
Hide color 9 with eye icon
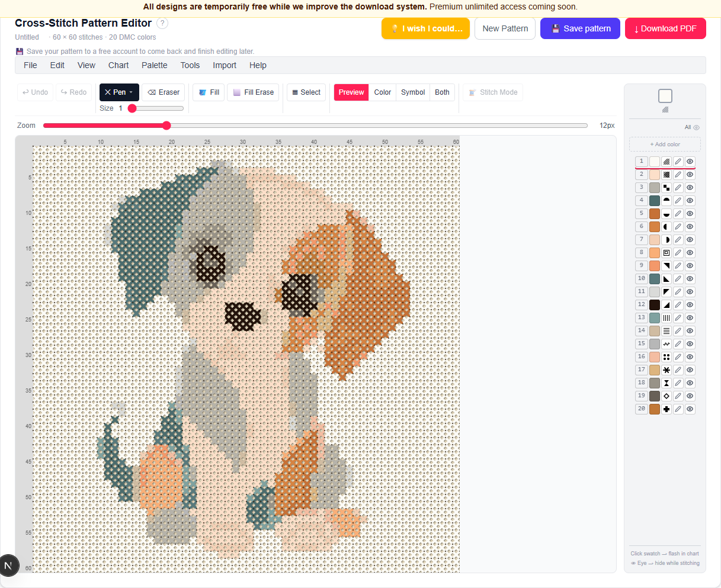pyautogui.click(x=690, y=266)
